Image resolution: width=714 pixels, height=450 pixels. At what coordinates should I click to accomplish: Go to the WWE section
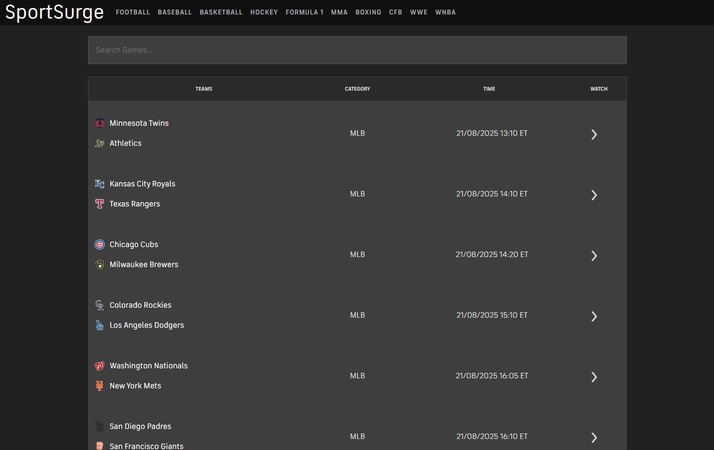click(418, 12)
